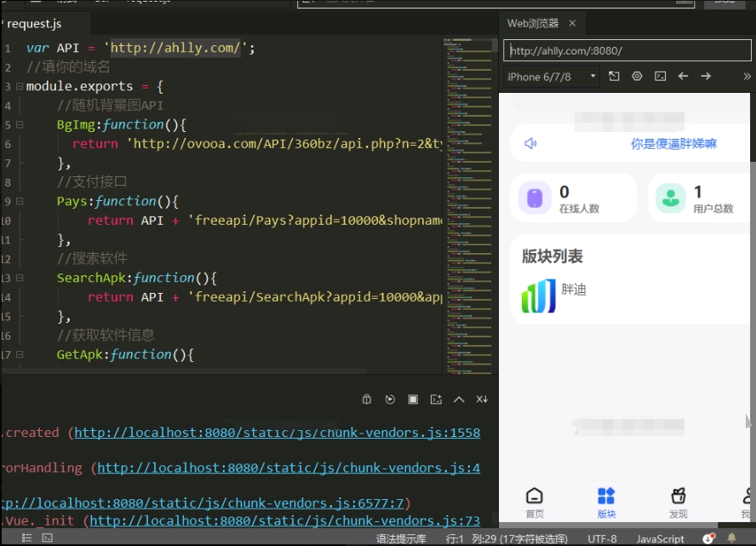Change the UTF-8 encoding in status bar
Viewport: 756px width, 546px height.
click(x=602, y=539)
